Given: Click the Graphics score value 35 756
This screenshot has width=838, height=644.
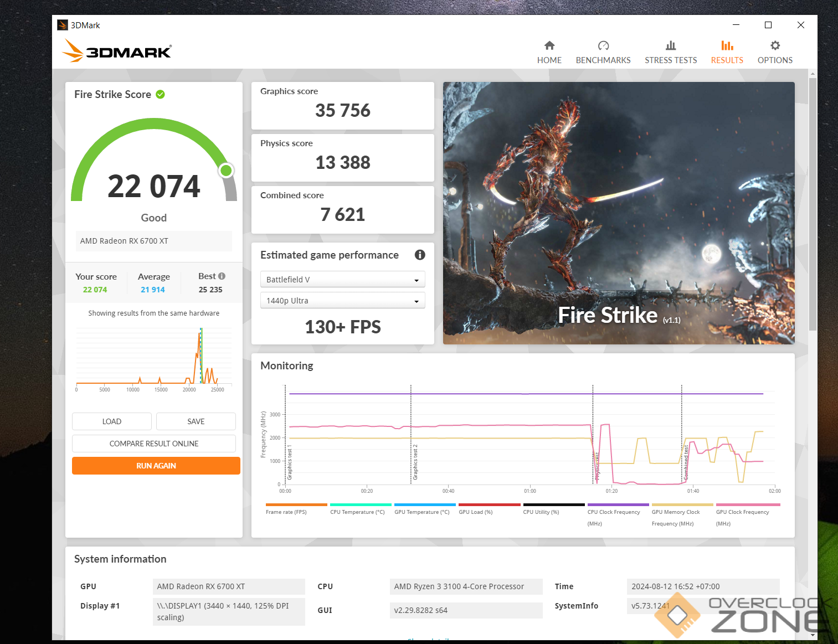Looking at the screenshot, I should pos(343,111).
